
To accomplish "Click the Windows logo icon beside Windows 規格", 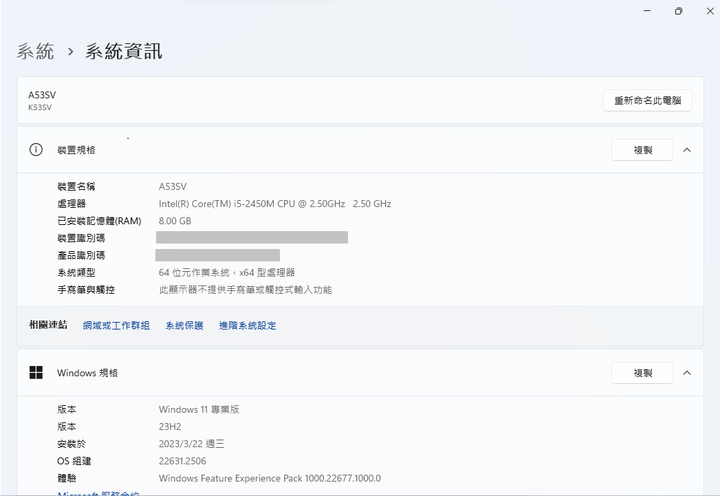I will pos(36,372).
